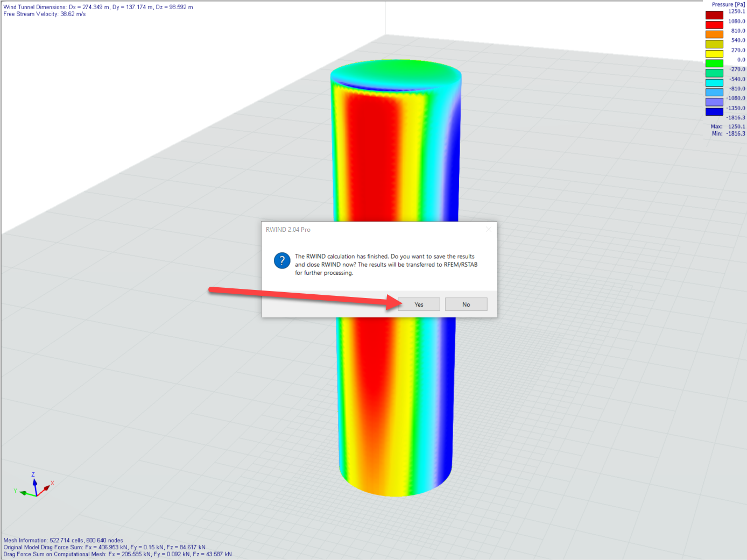
Task: Select the dark blue -1350.0 pressure swatch
Action: click(x=714, y=112)
